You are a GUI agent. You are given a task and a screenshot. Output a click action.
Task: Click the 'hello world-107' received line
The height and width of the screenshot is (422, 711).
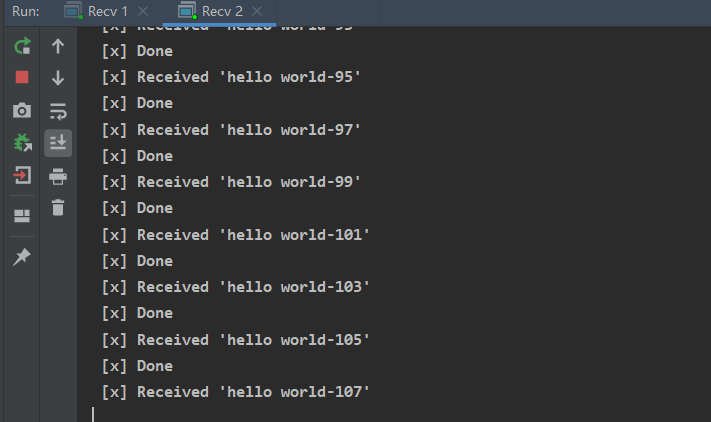click(236, 392)
